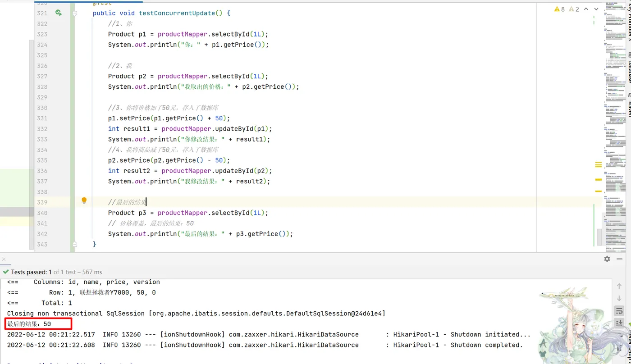The image size is (631, 364).
Task: Click the 'Tests passed: 1' status text
Action: [32, 272]
